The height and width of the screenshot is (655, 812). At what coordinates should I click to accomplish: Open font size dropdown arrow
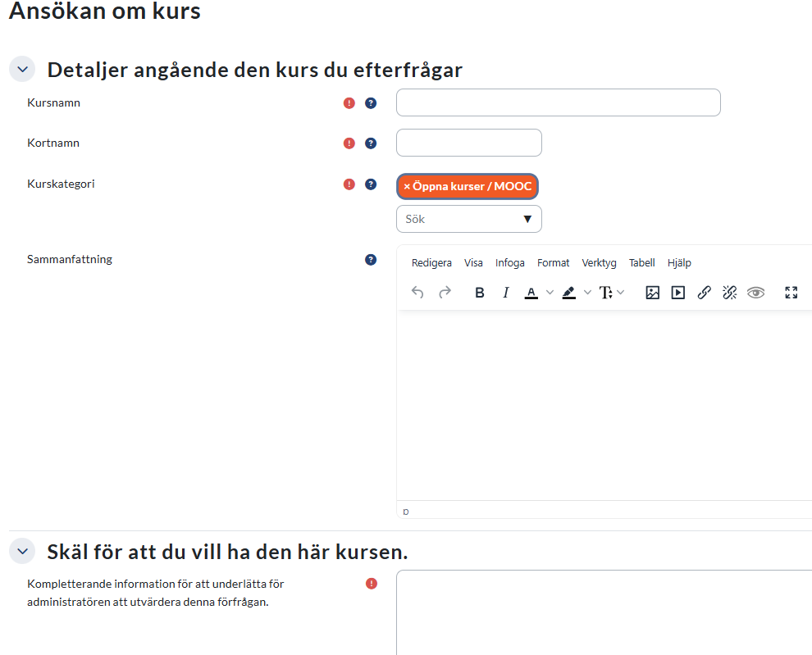[x=620, y=293]
